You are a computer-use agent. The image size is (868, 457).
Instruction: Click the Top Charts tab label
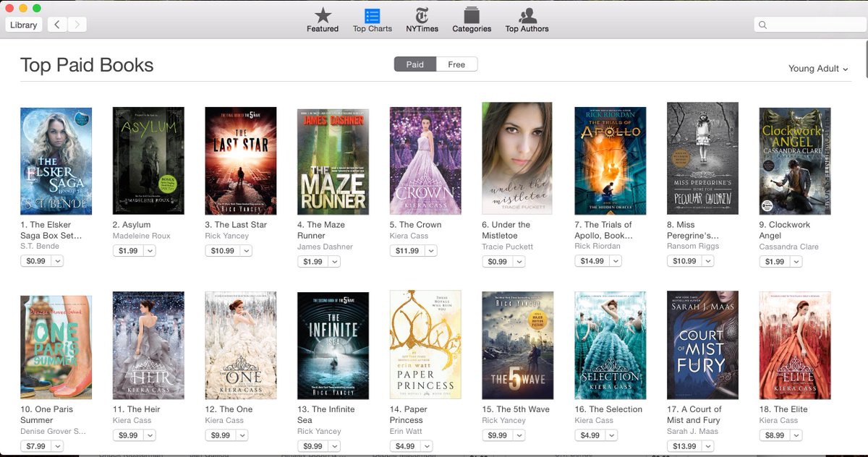[x=373, y=29]
